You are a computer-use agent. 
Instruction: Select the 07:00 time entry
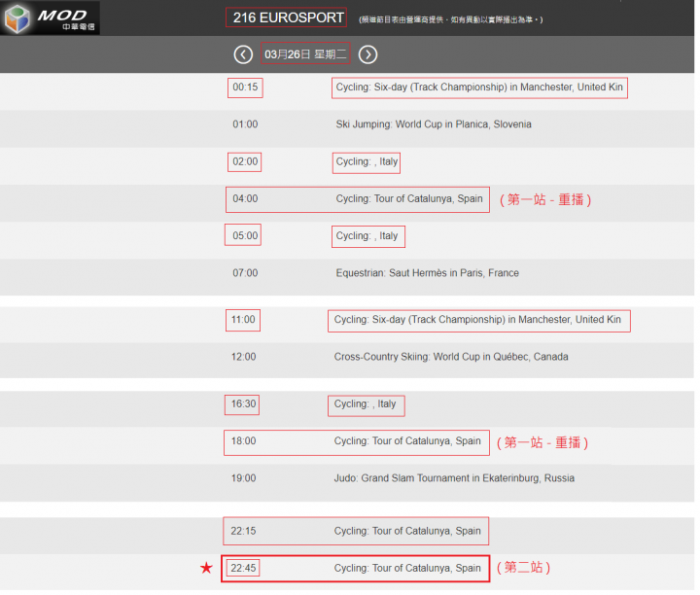click(245, 273)
